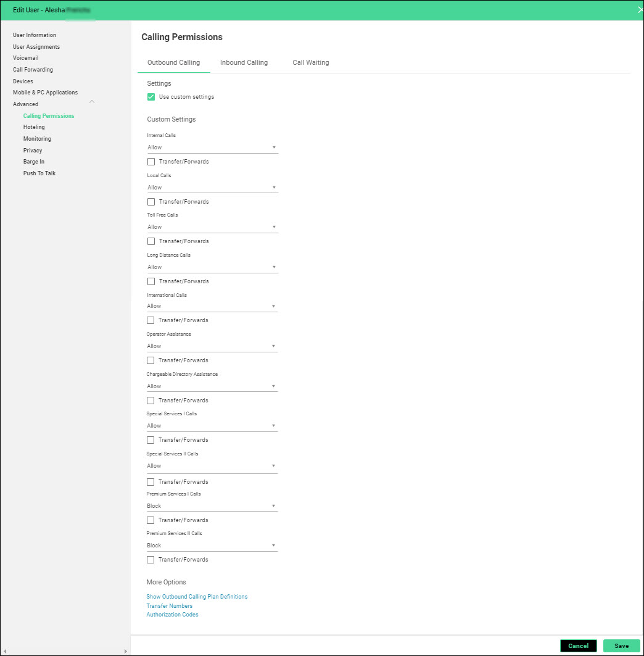Open Premium Services I Calls dropdown
The image size is (644, 656).
(212, 506)
